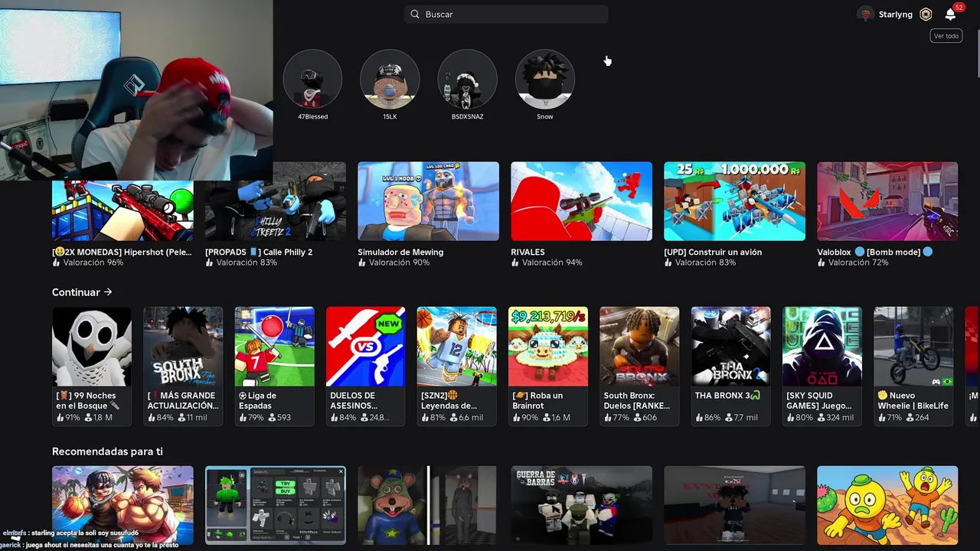Viewport: 980px width, 551px height.
Task: Open Simulador de Mewing game thumbnail
Action: pyautogui.click(x=428, y=201)
